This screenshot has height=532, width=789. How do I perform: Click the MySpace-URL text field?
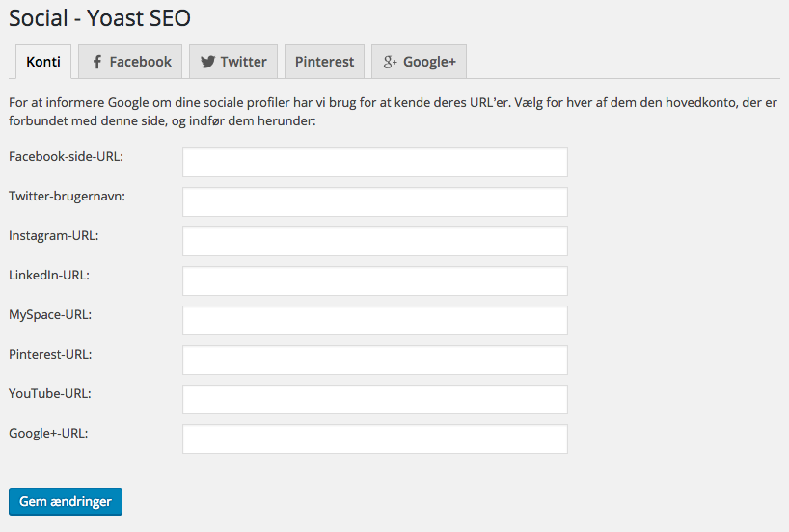pyautogui.click(x=375, y=320)
